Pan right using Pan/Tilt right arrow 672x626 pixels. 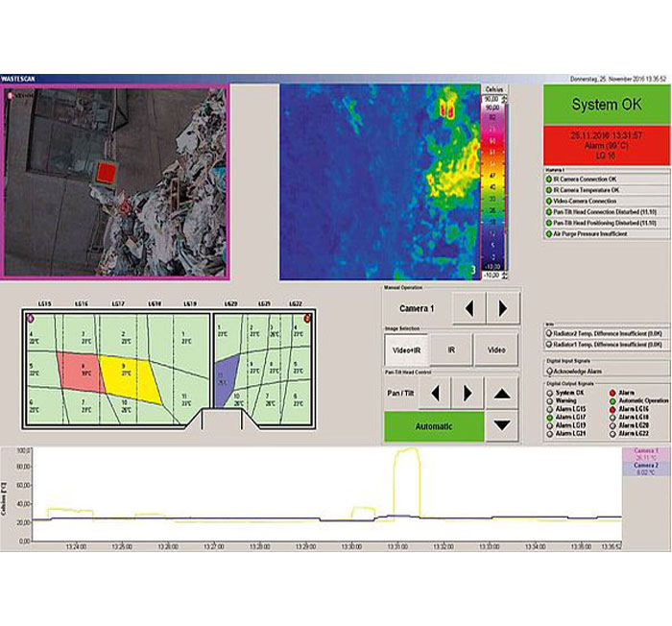467,392
